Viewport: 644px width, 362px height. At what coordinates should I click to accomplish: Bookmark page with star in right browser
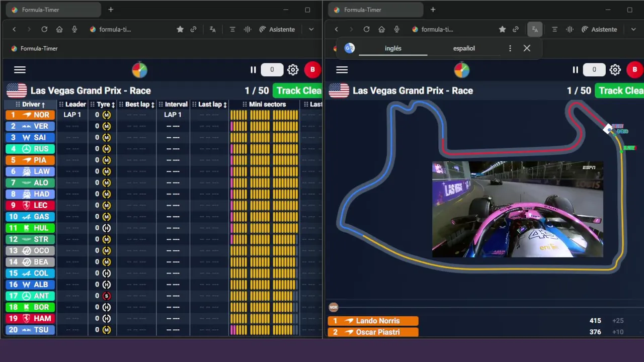(x=502, y=29)
